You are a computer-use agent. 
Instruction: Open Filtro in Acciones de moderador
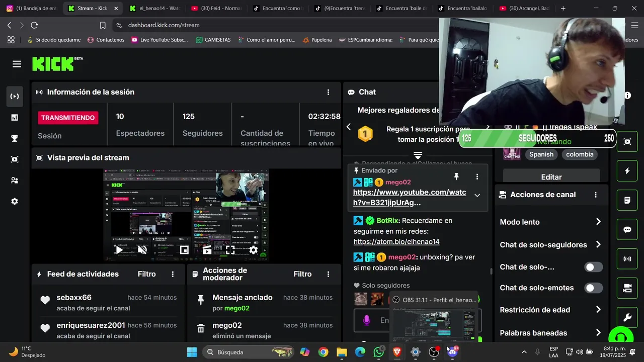pyautogui.click(x=302, y=274)
